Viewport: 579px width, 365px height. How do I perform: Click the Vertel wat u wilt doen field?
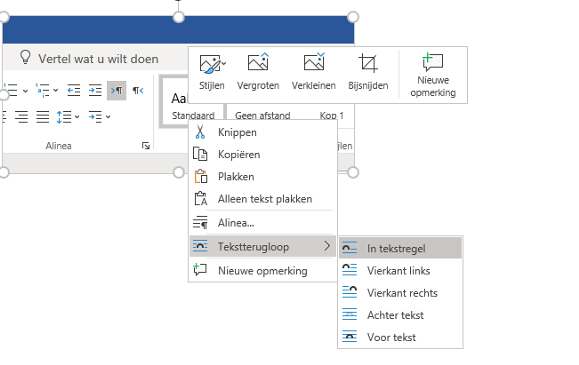98,59
